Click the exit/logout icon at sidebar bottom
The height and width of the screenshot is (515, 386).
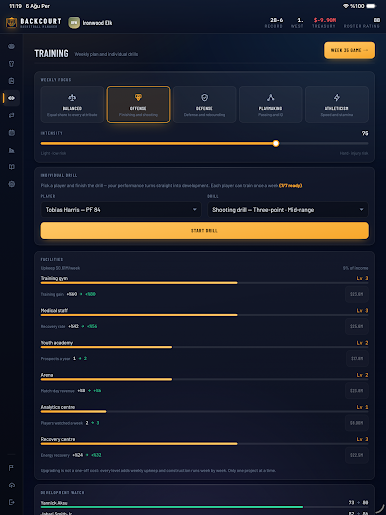click(11, 502)
